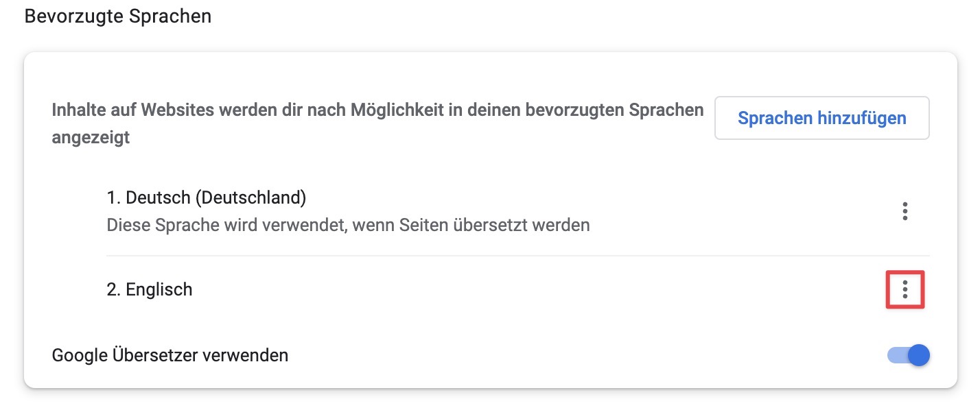Click the Bevorzugte Sprachen heading
The width and height of the screenshot is (980, 410).
tap(117, 16)
